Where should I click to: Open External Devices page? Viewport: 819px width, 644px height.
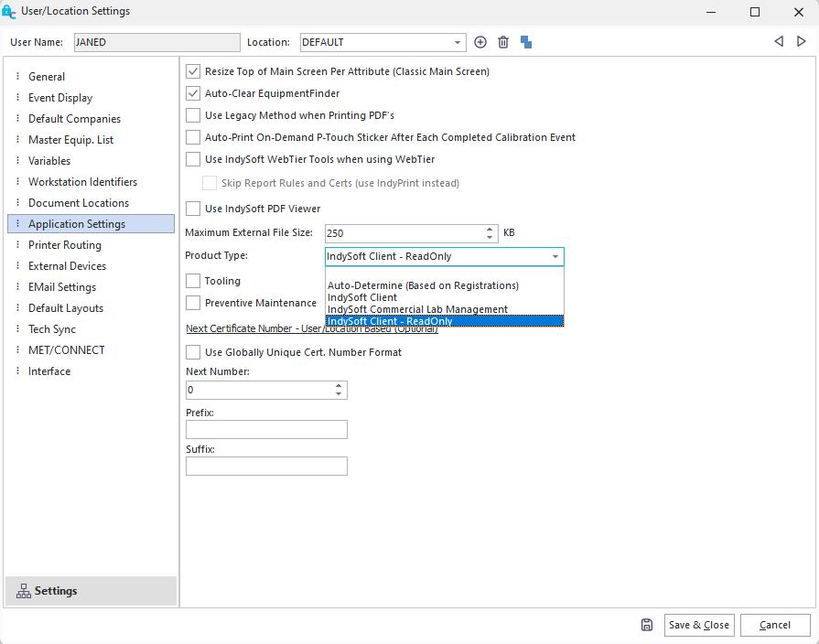click(x=91, y=266)
